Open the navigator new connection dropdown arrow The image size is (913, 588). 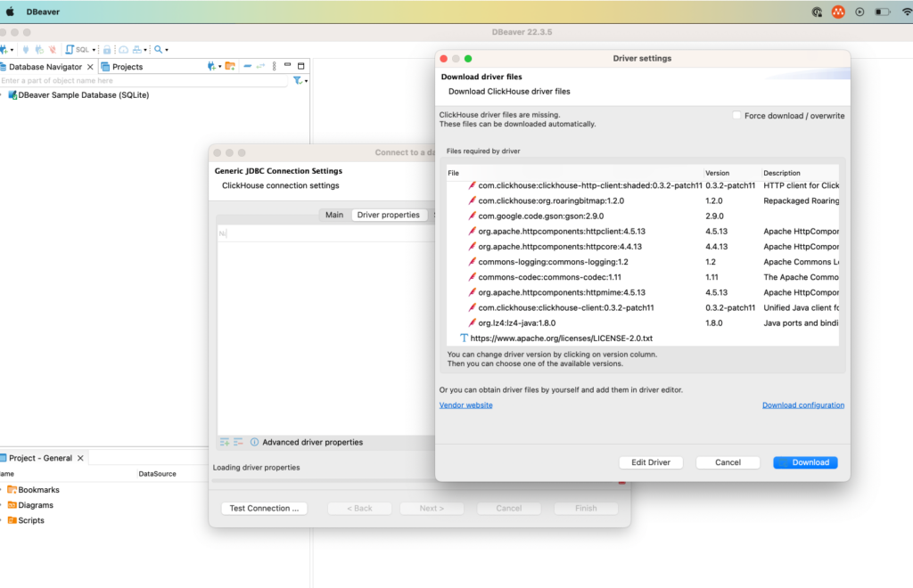(x=219, y=67)
